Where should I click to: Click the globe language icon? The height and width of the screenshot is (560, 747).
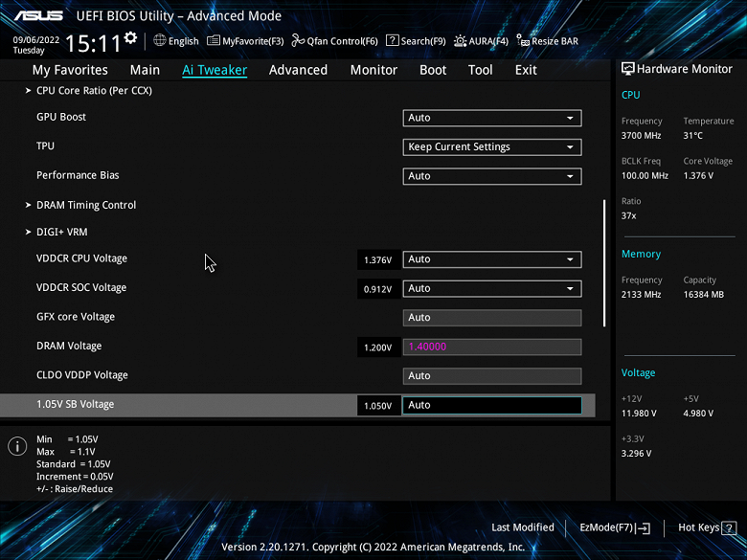(x=160, y=40)
